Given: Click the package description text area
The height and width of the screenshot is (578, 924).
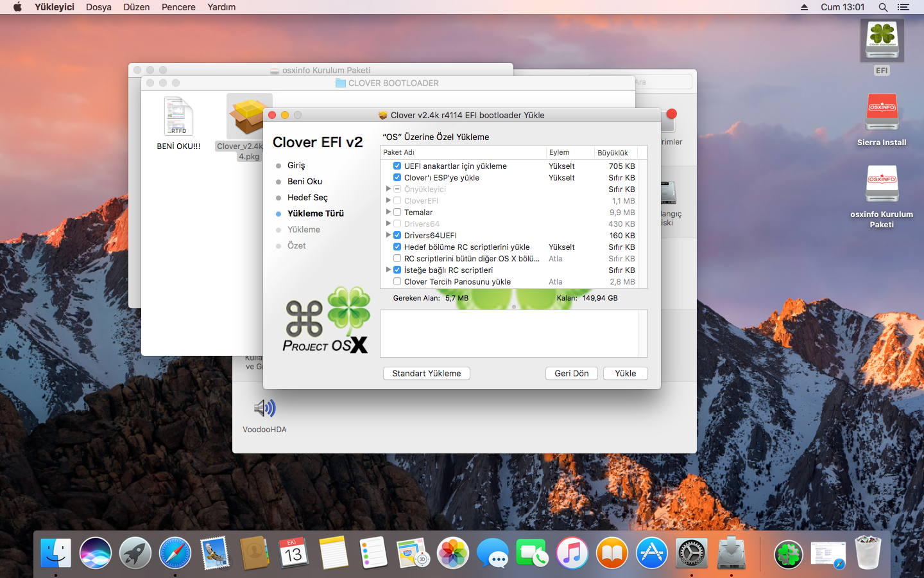Looking at the screenshot, I should point(509,333).
